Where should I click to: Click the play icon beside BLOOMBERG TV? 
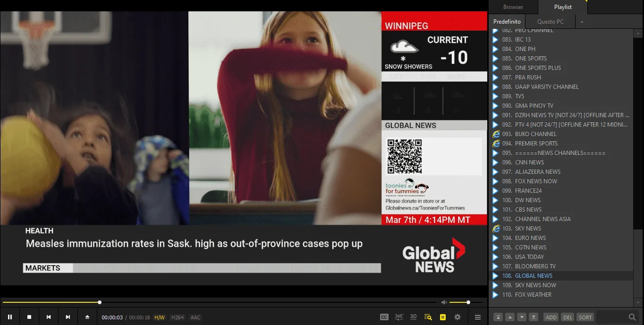click(x=495, y=266)
